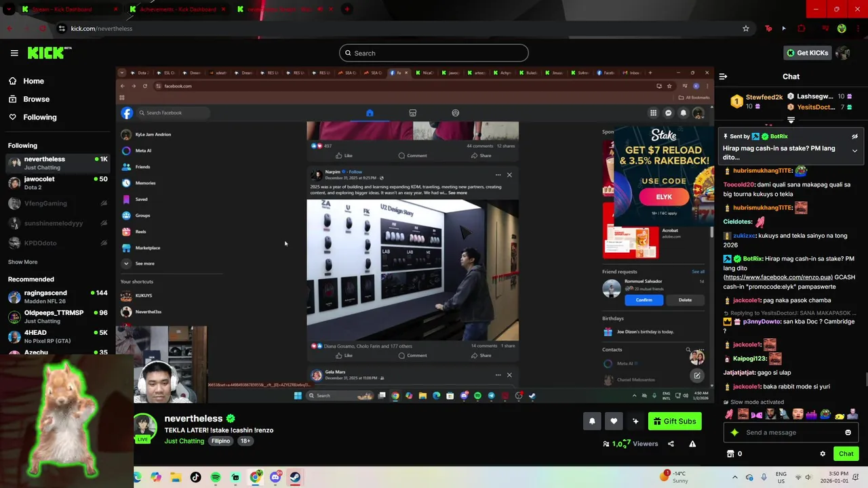Open jawocolet in Following list
The height and width of the screenshot is (488, 868).
point(58,183)
